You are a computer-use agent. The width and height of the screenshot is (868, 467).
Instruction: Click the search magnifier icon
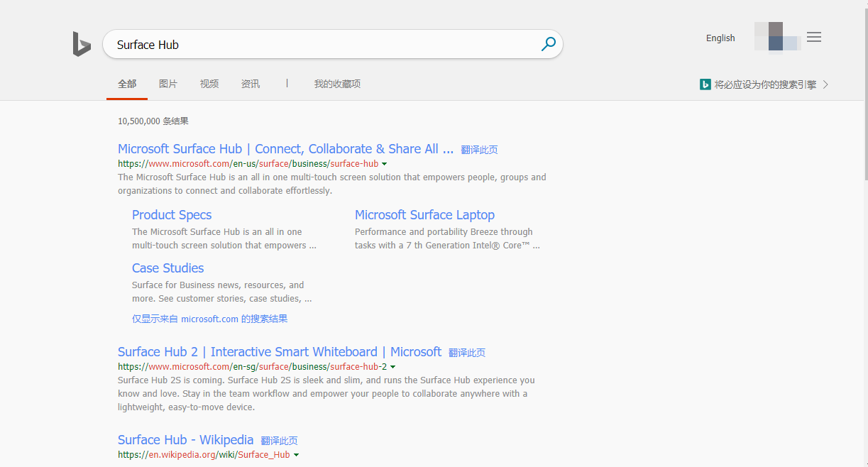[x=548, y=44]
